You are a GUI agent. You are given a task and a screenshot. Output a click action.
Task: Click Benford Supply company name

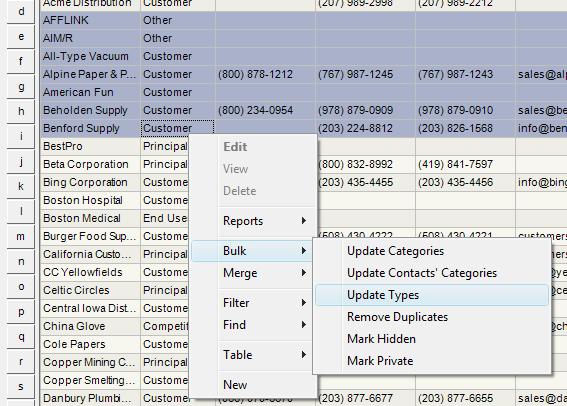coord(90,129)
